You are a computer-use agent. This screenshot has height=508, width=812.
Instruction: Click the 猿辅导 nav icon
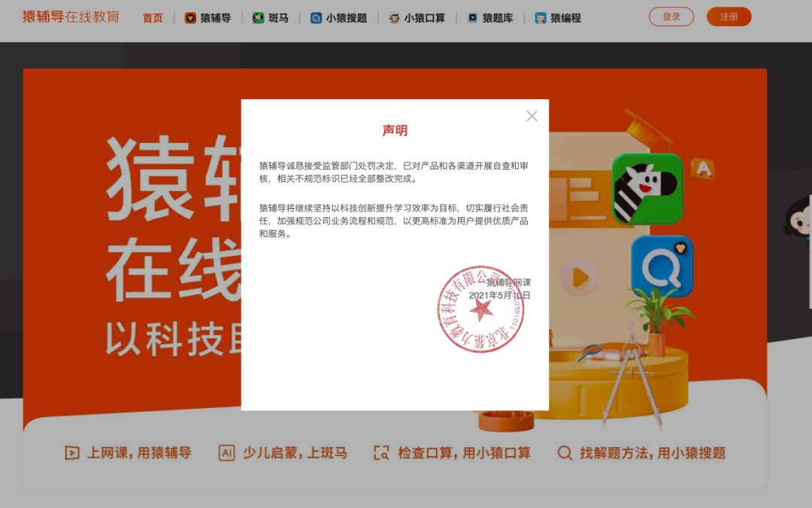click(190, 18)
